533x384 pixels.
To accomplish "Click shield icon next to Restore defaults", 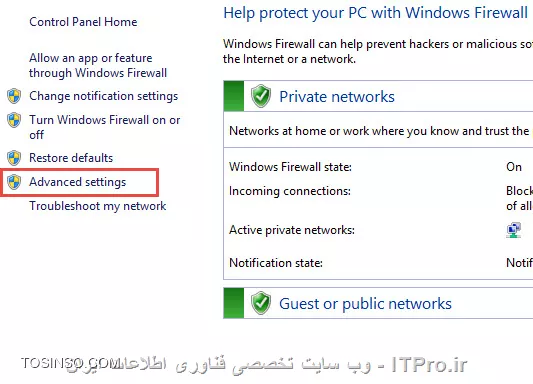I will (14, 158).
